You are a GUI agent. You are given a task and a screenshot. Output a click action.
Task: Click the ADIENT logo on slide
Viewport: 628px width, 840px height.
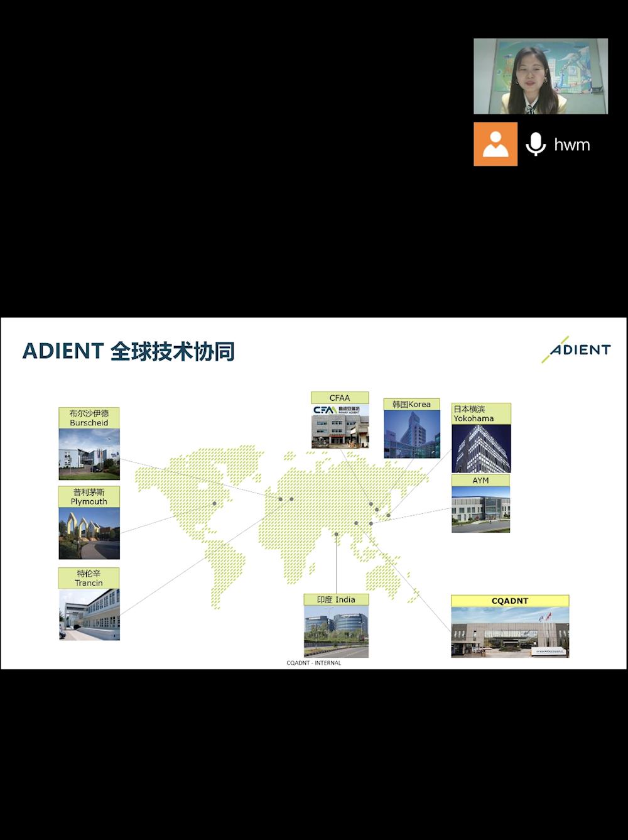[x=577, y=349]
